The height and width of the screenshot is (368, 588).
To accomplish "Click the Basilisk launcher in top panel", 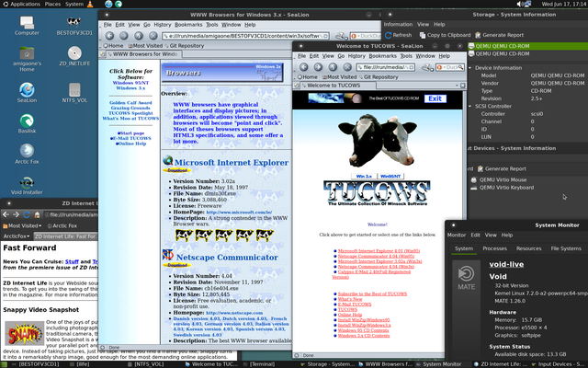I will pyautogui.click(x=119, y=4).
